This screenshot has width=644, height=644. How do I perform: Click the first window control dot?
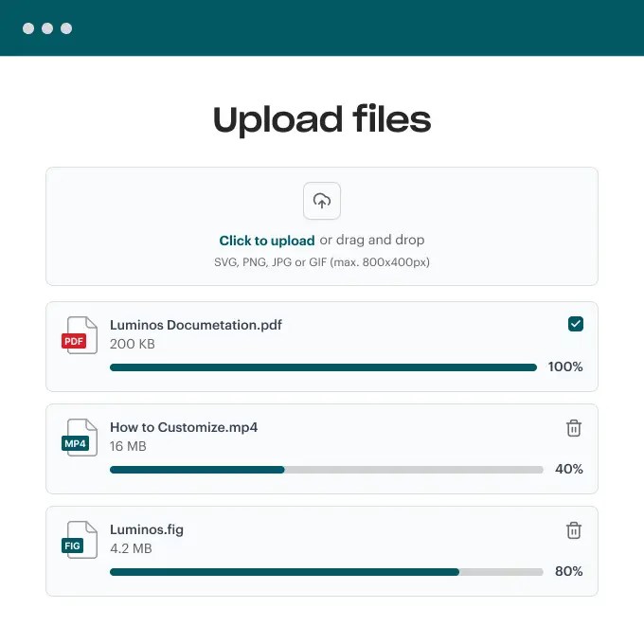(x=28, y=28)
